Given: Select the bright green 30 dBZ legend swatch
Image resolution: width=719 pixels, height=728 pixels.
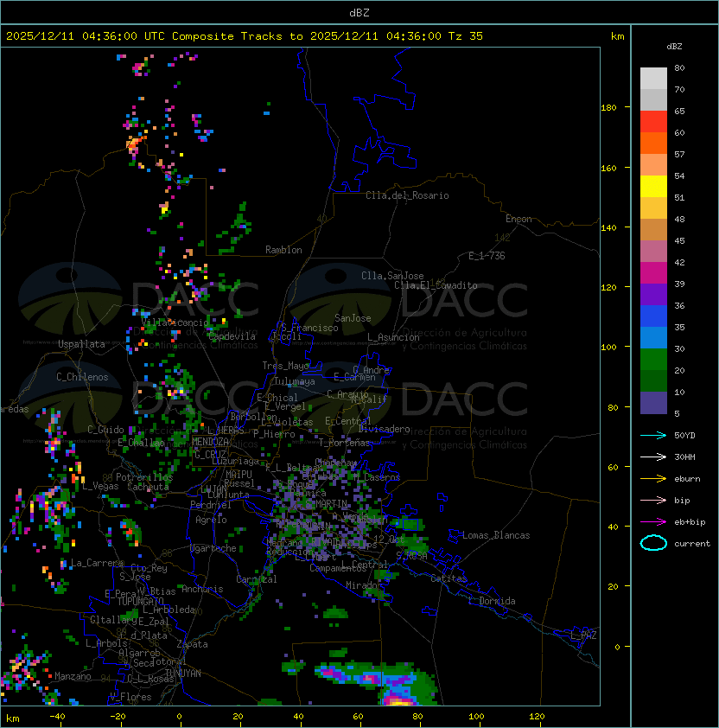Looking at the screenshot, I should [653, 360].
